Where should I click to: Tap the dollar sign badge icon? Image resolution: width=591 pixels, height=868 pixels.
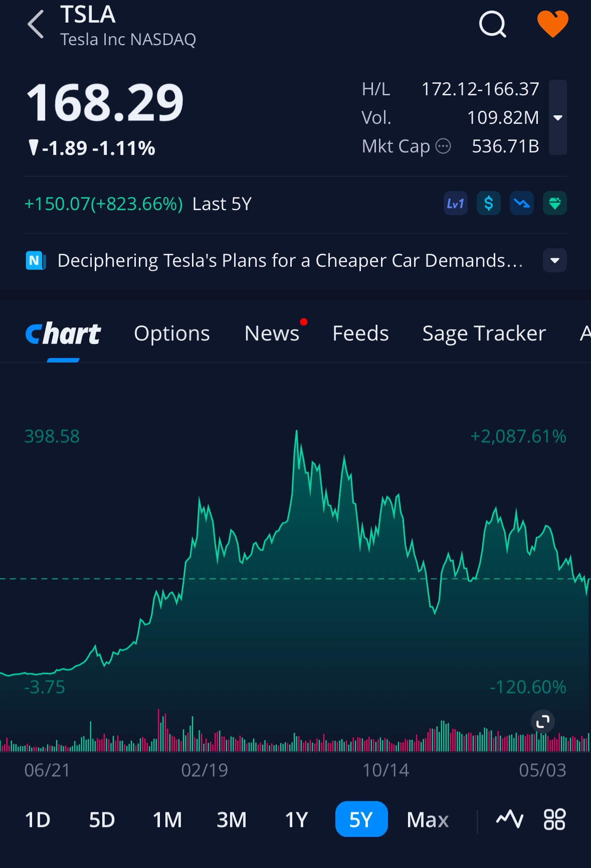pos(489,204)
